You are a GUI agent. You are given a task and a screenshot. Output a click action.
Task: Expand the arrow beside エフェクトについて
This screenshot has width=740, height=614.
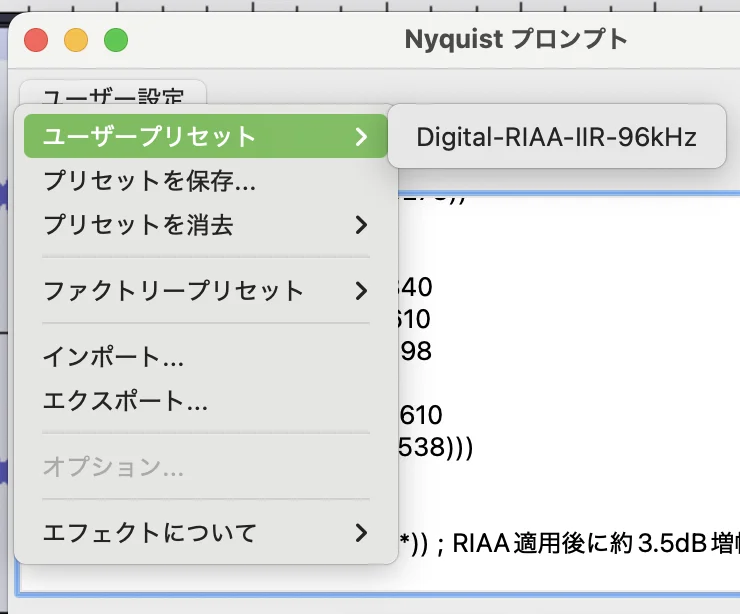(x=361, y=533)
